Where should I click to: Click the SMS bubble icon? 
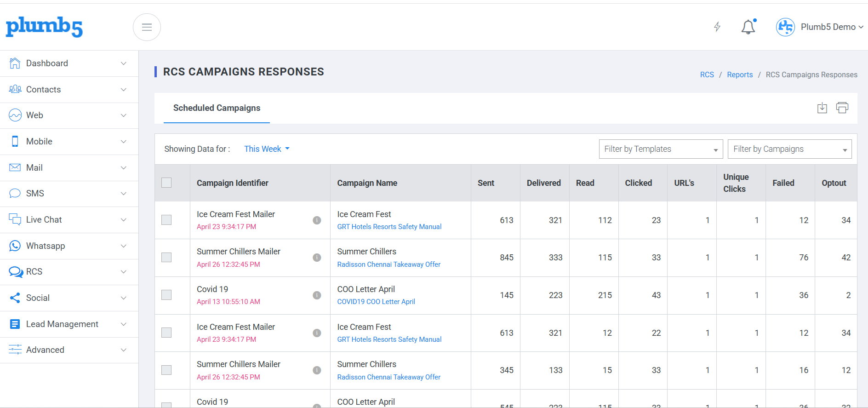[15, 193]
